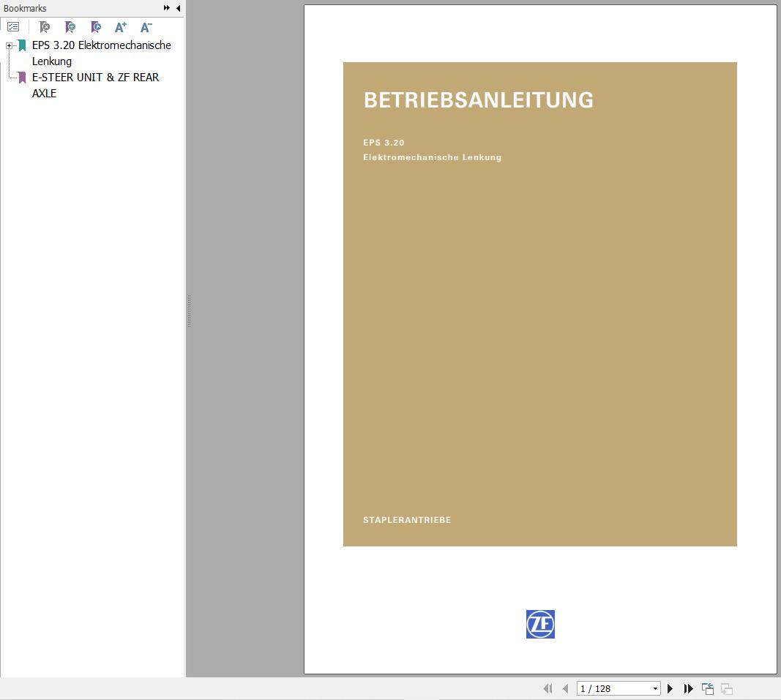Click the next view navigation icon
Screen dimensions: 781x700
click(x=727, y=688)
